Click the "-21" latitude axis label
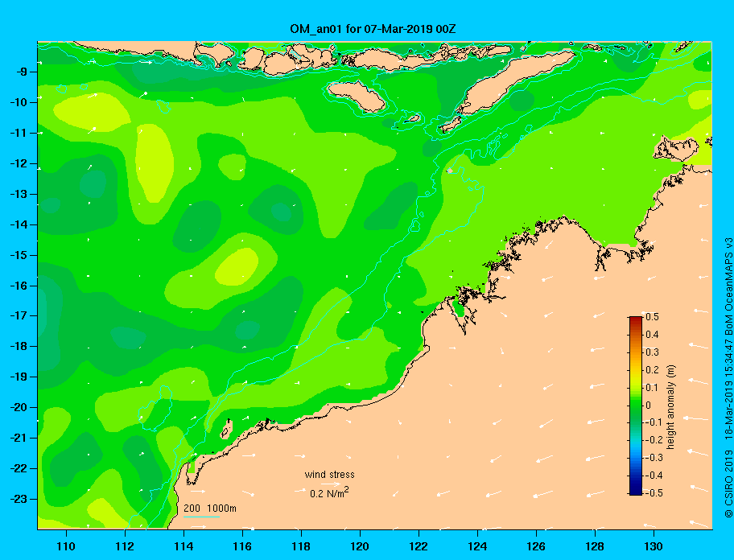Screen dimensions: 734x560 click(x=19, y=439)
